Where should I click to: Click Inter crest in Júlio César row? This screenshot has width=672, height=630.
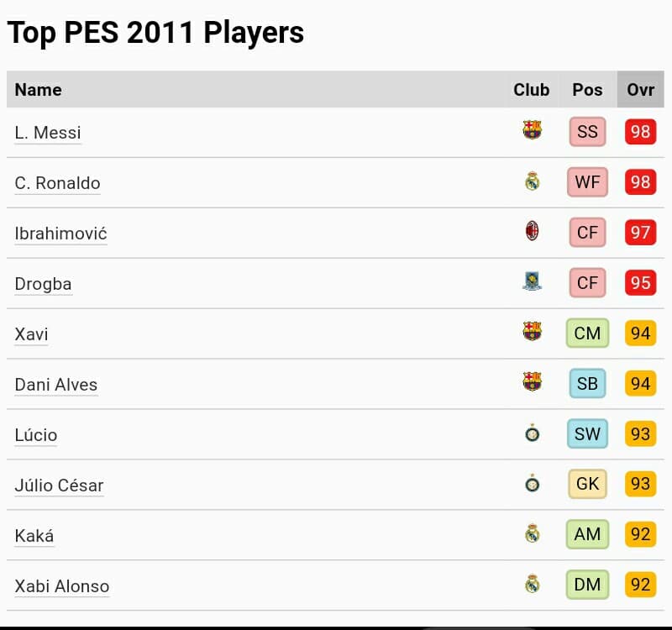pos(532,484)
